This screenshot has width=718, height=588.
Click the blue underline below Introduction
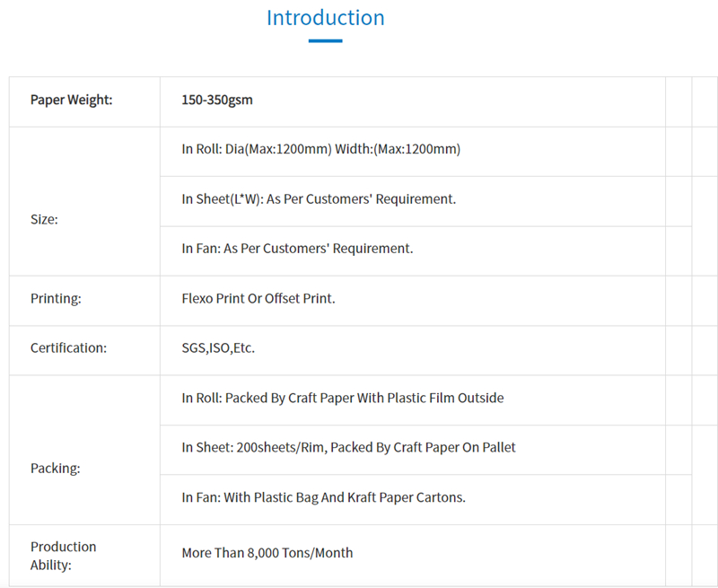click(x=325, y=40)
